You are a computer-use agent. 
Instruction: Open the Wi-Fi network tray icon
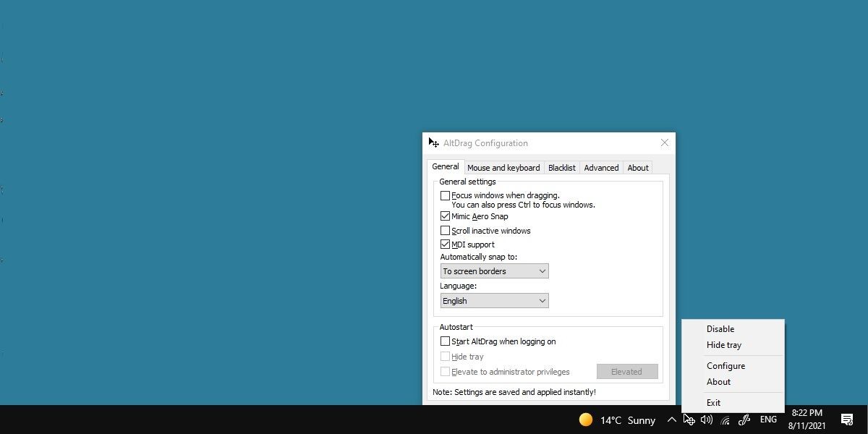(x=726, y=420)
